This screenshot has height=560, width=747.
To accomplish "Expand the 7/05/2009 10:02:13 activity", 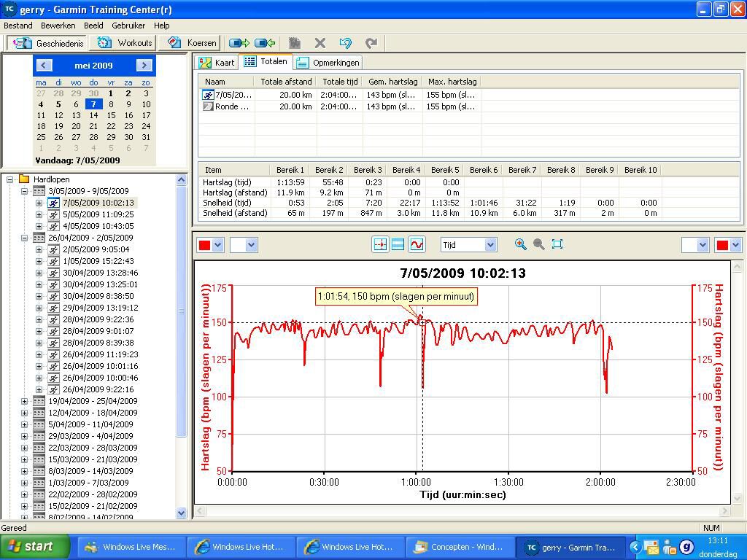I will point(39,203).
